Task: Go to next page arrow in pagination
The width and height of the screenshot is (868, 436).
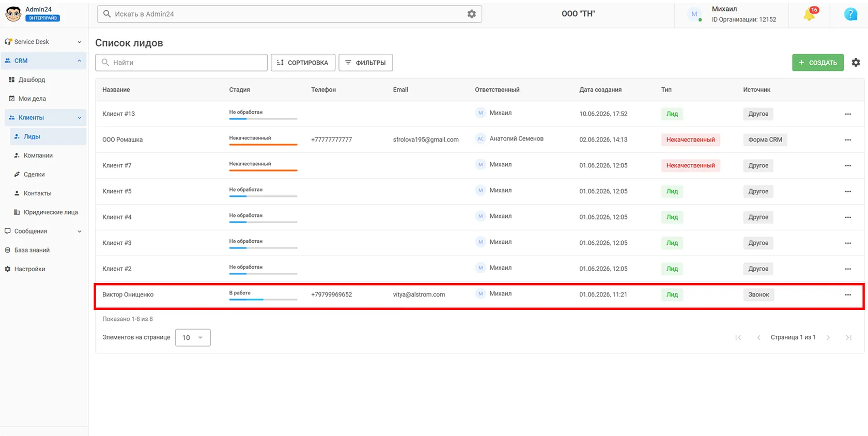Action: (x=828, y=337)
